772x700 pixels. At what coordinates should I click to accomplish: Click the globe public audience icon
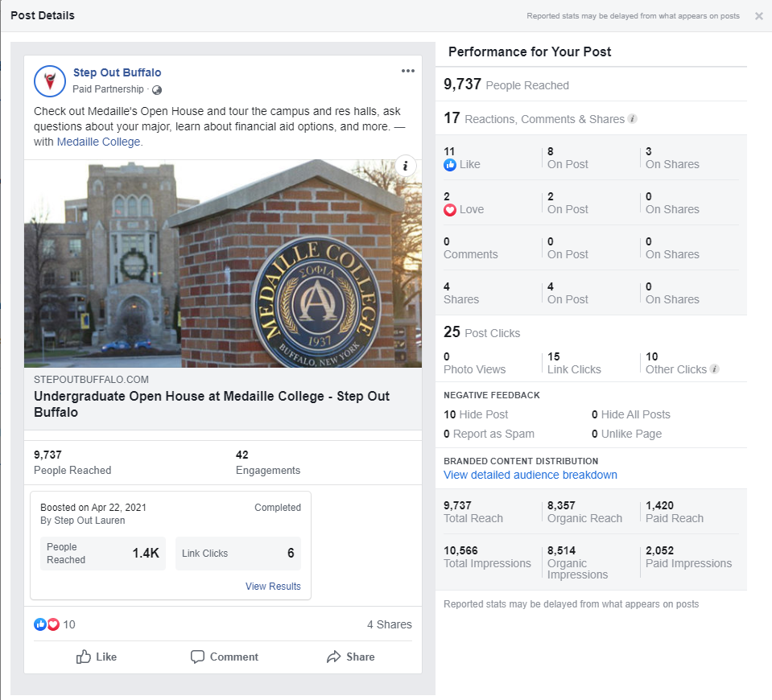[156, 89]
